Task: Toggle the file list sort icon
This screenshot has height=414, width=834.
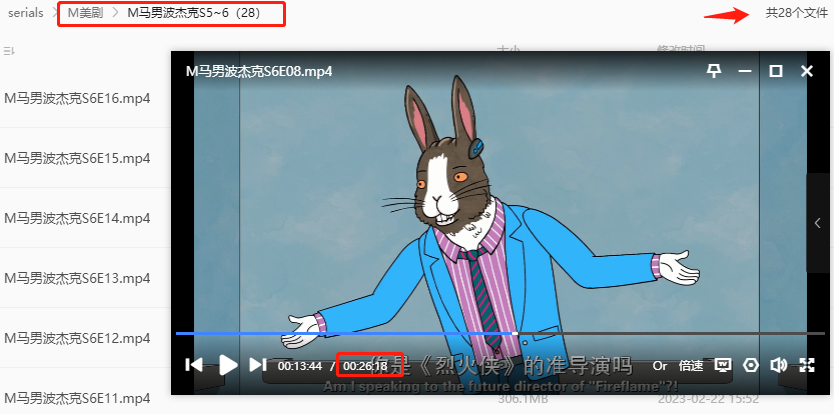Action: point(9,52)
